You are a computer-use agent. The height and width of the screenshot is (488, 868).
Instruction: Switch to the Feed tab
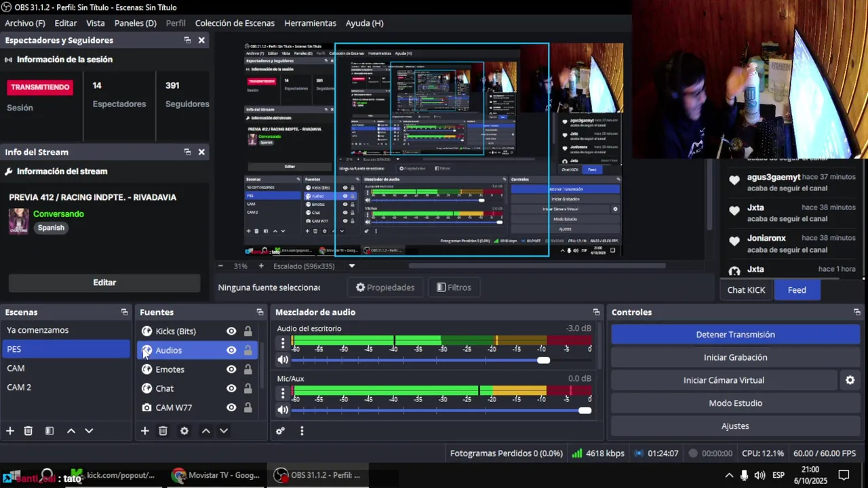pos(797,290)
